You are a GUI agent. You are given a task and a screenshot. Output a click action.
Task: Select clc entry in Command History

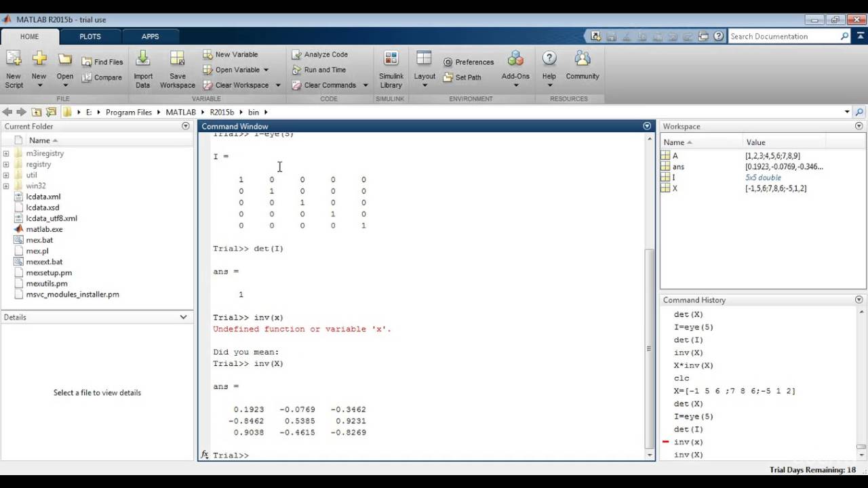(682, 378)
